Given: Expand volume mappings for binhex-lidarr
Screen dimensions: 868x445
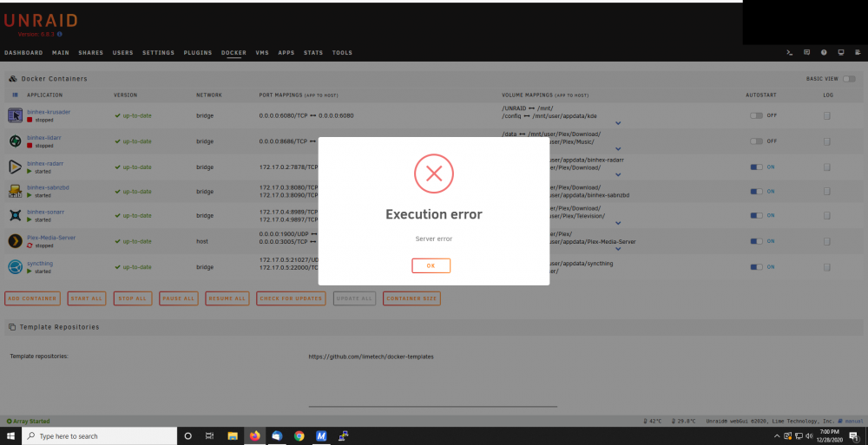Looking at the screenshot, I should click(x=618, y=149).
